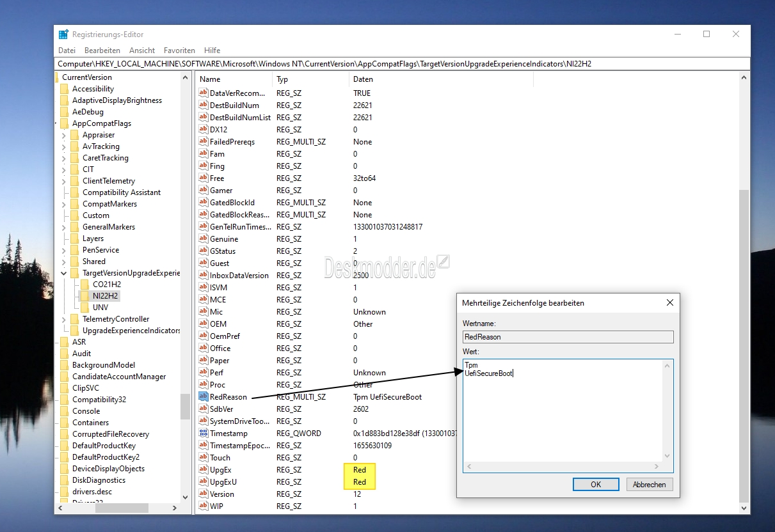775x532 pixels.
Task: Open the Bearbeiten menu
Action: click(102, 50)
